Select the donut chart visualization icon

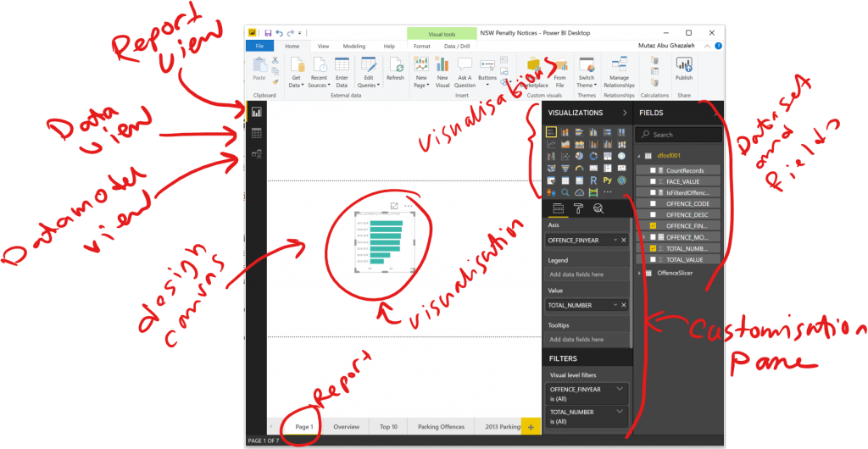593,156
